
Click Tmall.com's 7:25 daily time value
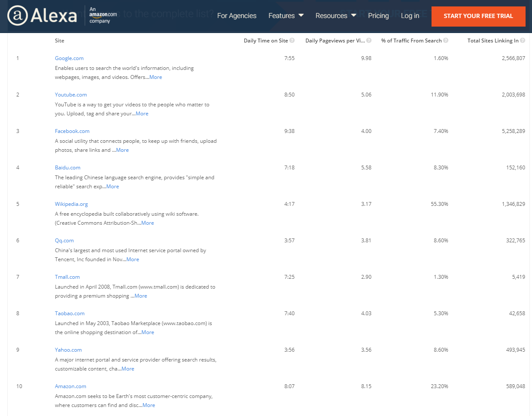289,277
